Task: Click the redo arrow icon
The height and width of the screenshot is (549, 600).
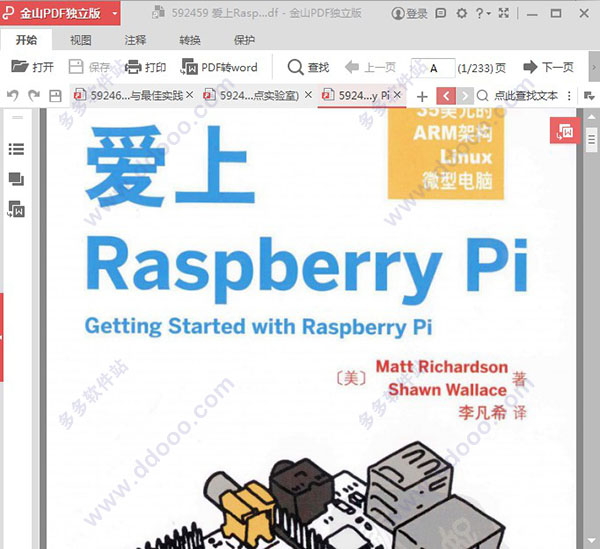Action: click(x=34, y=95)
